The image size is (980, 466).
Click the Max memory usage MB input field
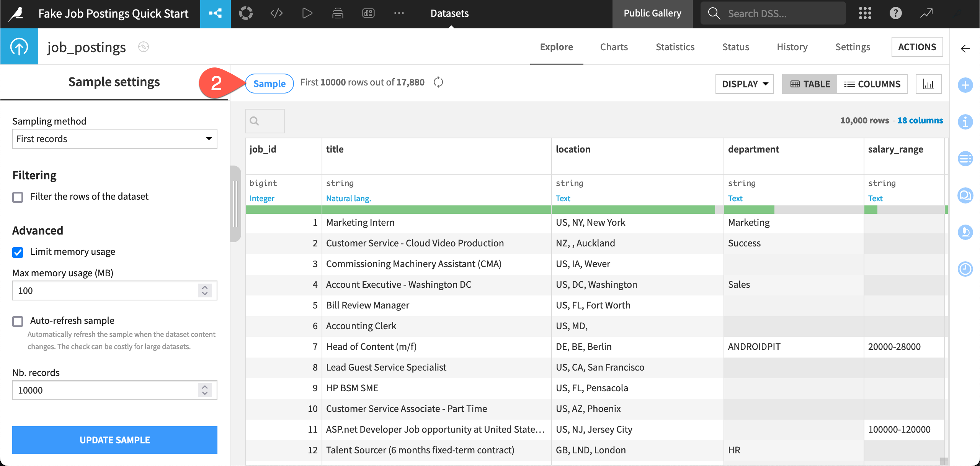(114, 290)
